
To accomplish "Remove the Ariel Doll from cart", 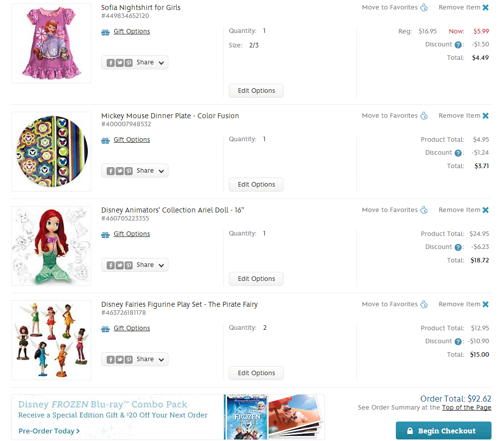I will point(464,210).
